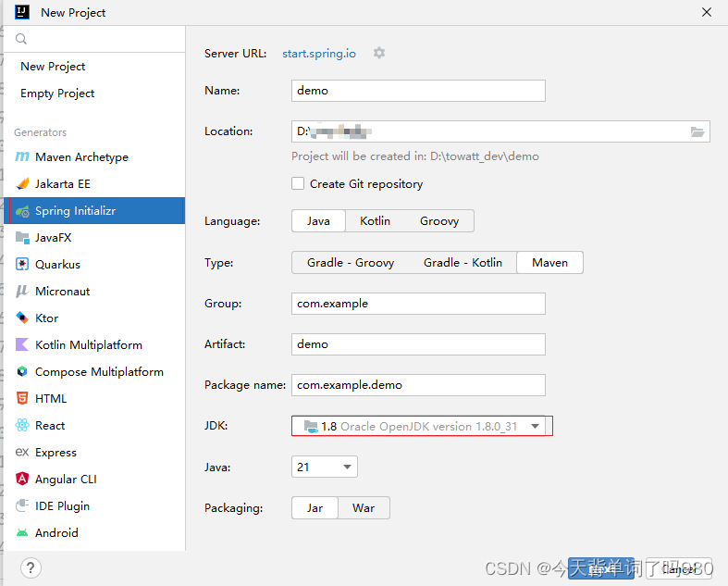Image resolution: width=728 pixels, height=586 pixels.
Task: Click the project Name field
Action: point(418,91)
